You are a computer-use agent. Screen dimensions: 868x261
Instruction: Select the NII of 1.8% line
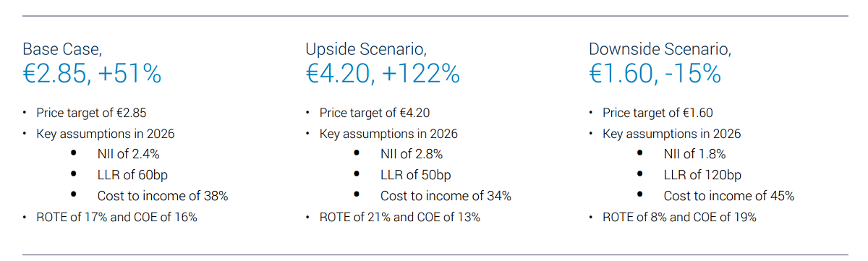click(x=694, y=154)
